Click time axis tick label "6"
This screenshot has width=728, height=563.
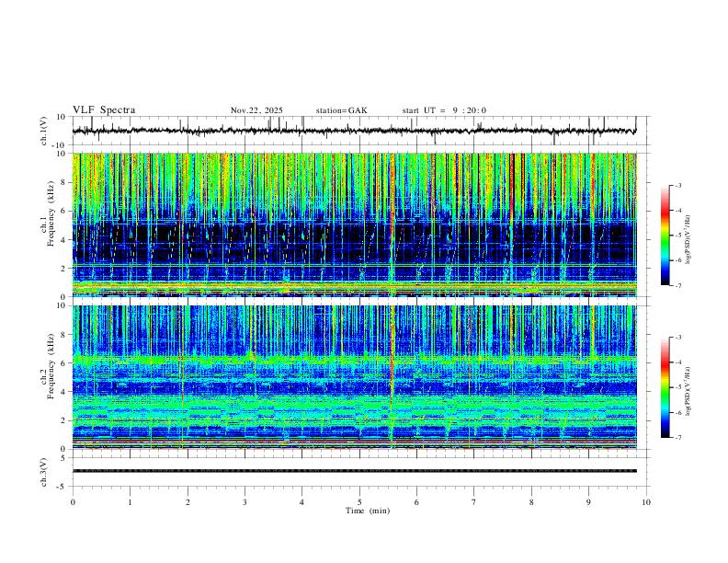(417, 502)
